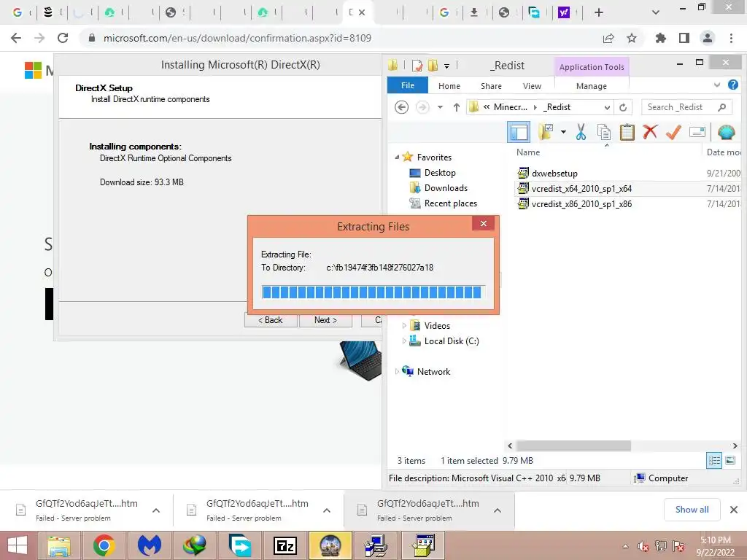Select Downloads in Favorites

pyautogui.click(x=446, y=188)
